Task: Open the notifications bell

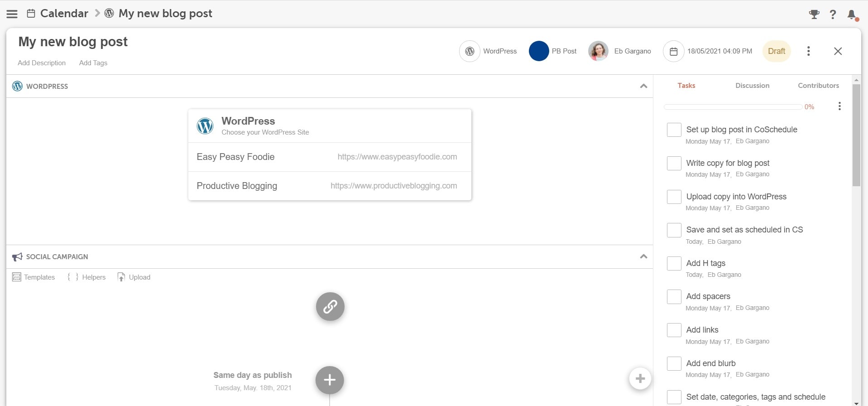Action: pyautogui.click(x=852, y=14)
